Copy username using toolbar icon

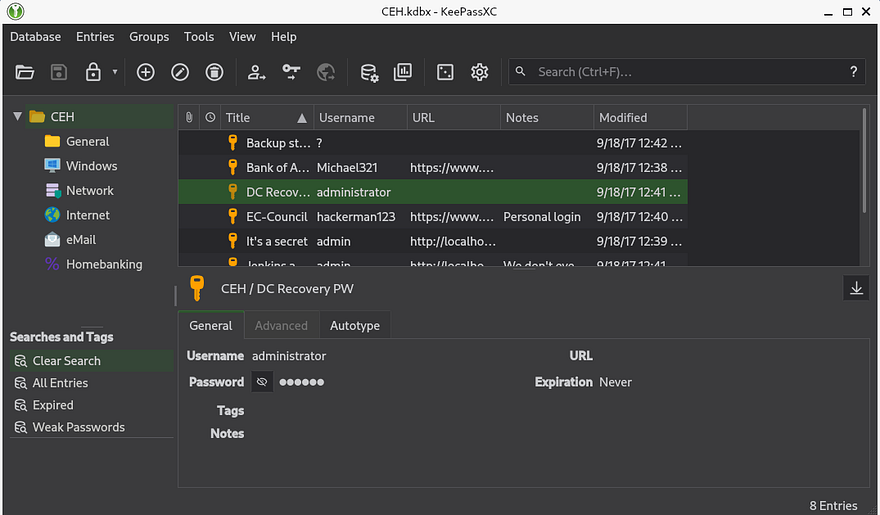[257, 72]
